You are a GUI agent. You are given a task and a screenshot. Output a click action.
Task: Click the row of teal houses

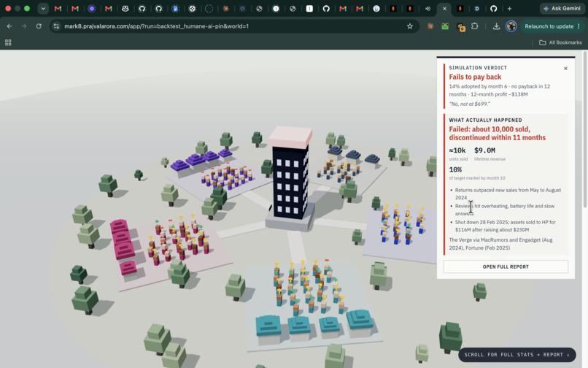pyautogui.click(x=314, y=326)
